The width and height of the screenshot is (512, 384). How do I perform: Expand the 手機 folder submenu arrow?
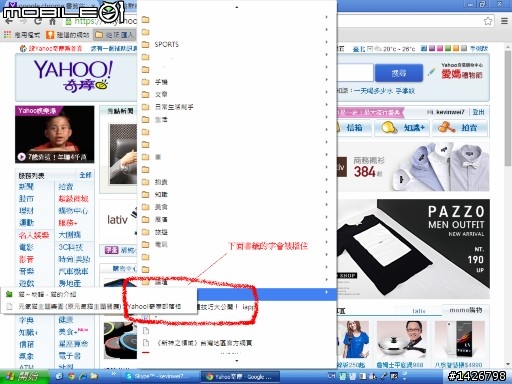[327, 80]
